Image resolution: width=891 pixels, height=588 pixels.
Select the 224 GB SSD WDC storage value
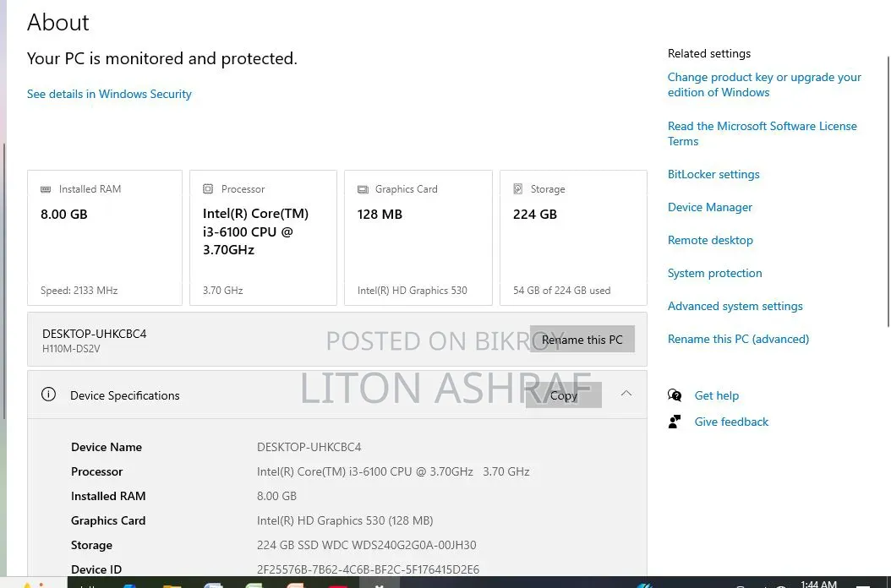[367, 545]
